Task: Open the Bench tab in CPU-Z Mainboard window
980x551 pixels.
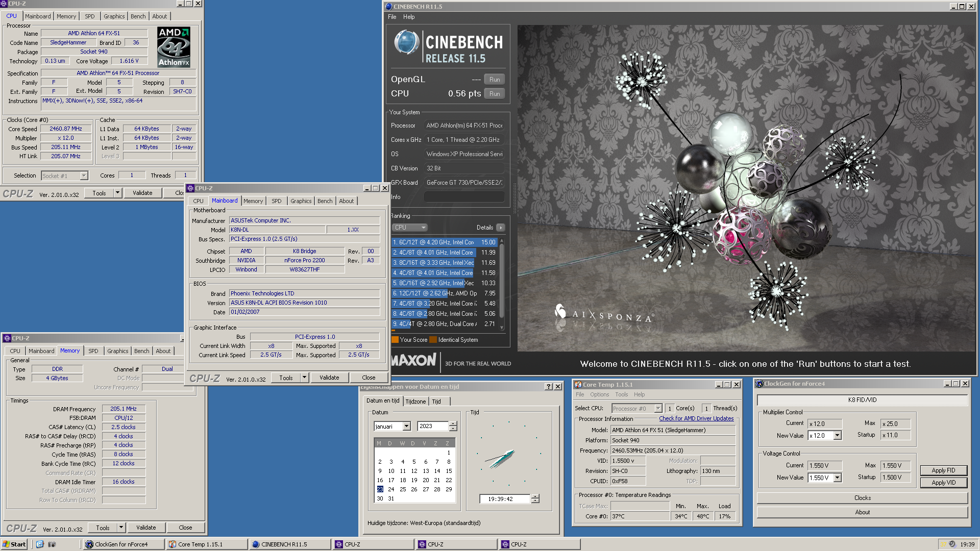Action: click(x=325, y=201)
